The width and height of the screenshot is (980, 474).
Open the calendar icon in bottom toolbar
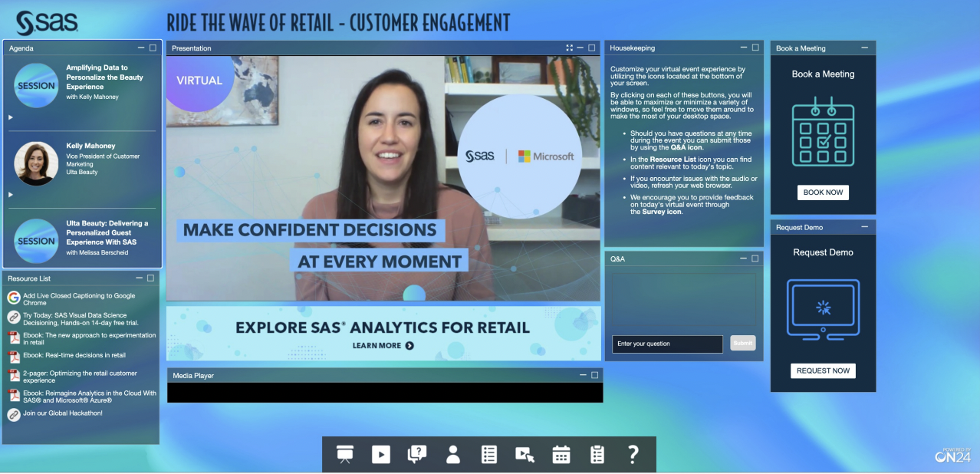point(561,454)
